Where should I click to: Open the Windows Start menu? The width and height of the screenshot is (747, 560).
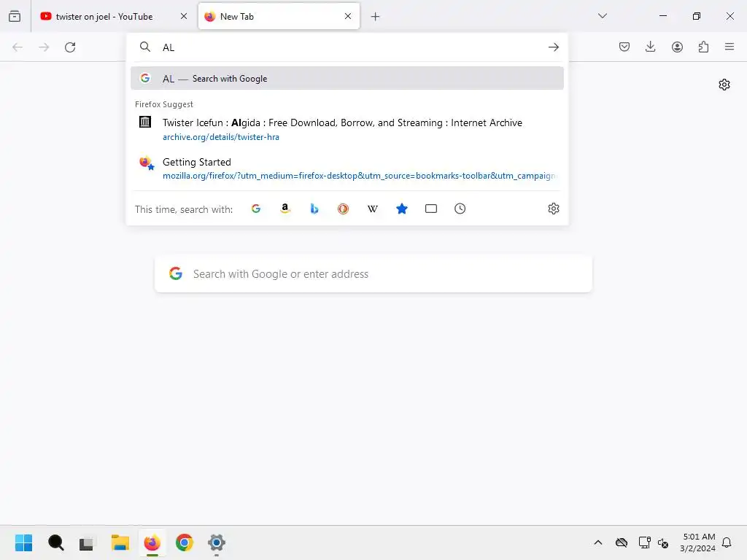point(24,542)
